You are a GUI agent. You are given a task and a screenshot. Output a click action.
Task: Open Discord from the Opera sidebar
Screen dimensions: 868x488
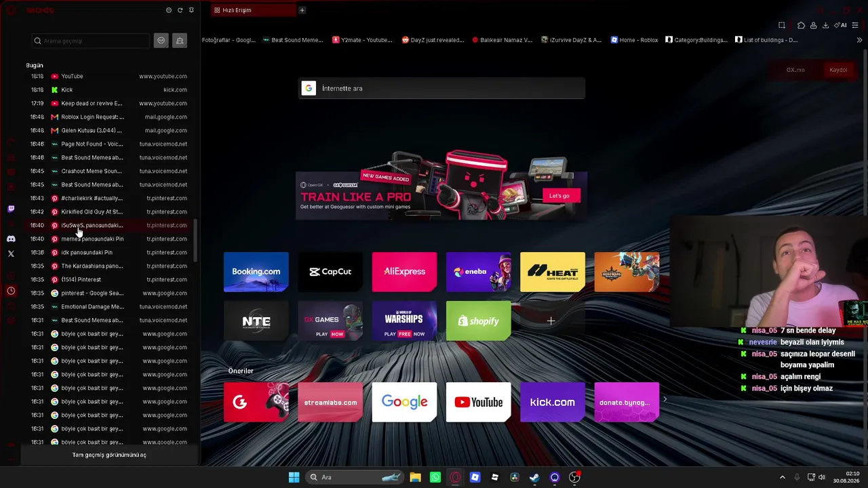11,239
